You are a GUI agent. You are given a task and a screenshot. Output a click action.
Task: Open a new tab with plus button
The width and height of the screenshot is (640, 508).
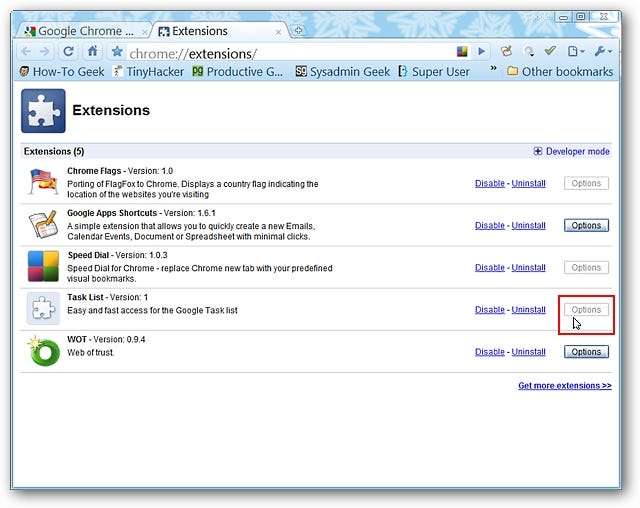click(298, 31)
